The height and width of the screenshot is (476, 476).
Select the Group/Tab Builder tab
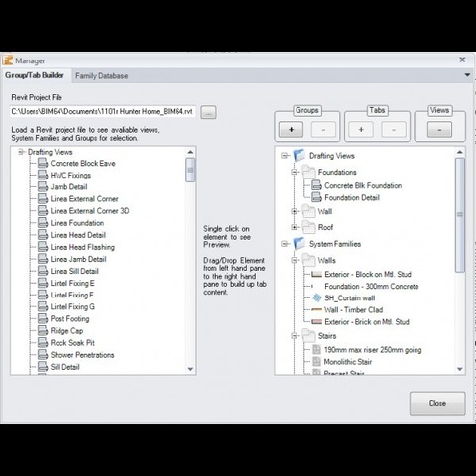(x=35, y=75)
